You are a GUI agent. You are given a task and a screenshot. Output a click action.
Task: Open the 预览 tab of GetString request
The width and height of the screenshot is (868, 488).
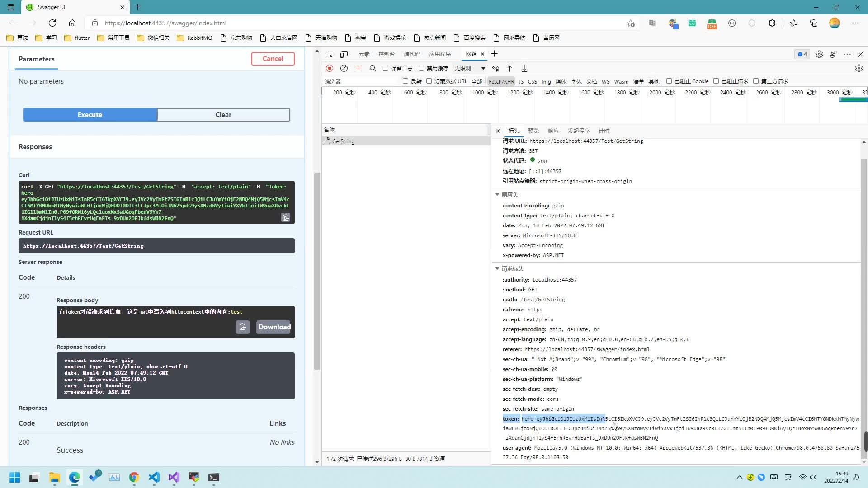coord(533,131)
